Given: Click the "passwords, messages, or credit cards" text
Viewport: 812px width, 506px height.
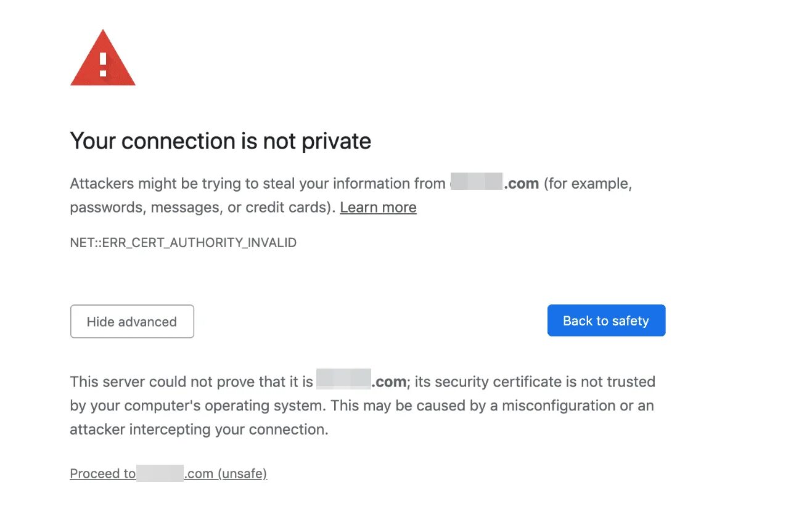Looking at the screenshot, I should click(x=201, y=207).
